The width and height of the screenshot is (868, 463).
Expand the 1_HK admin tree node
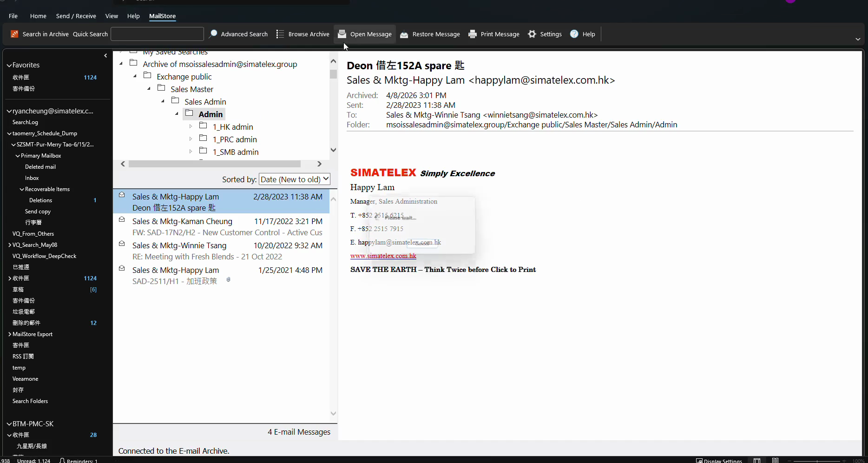click(191, 126)
